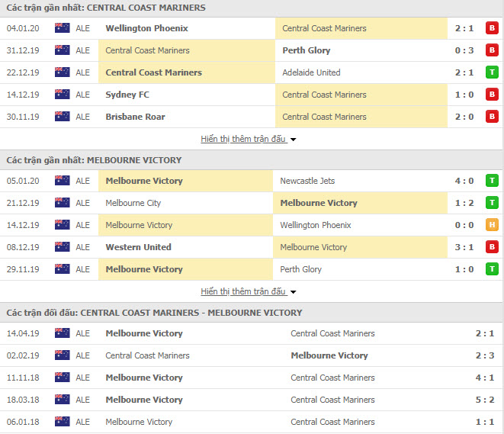Screen dimensions: 504x434
Task: Select highlighted Central Coast Mariners on 22.12.19 row
Action: 154,72
